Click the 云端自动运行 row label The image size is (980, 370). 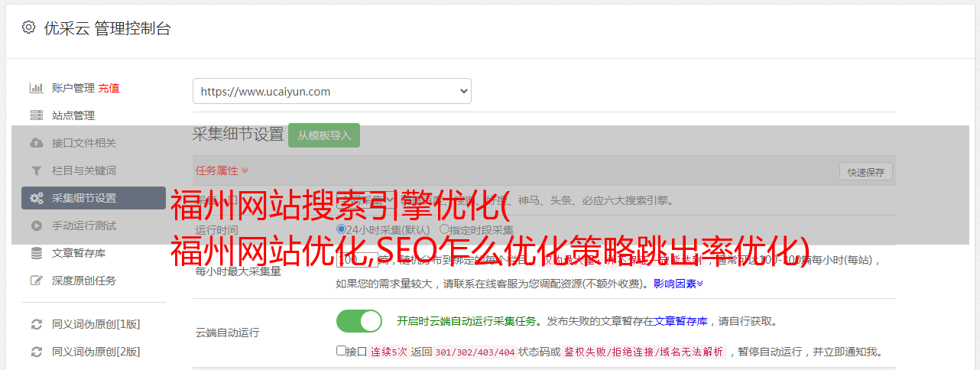227,333
